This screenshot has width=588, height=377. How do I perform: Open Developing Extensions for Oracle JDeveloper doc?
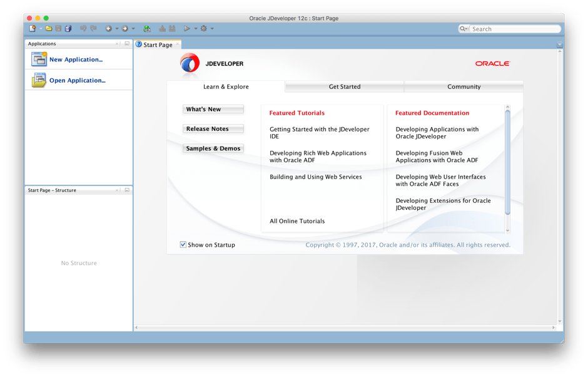[444, 204]
